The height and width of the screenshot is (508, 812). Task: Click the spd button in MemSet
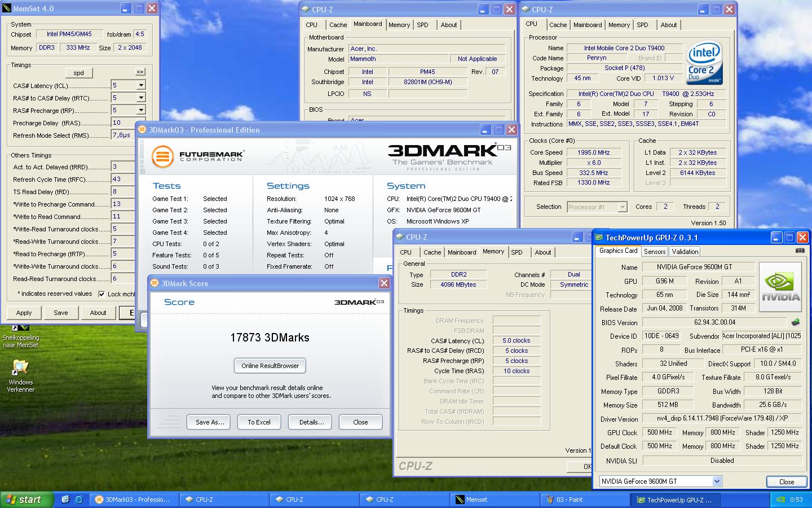(78, 73)
